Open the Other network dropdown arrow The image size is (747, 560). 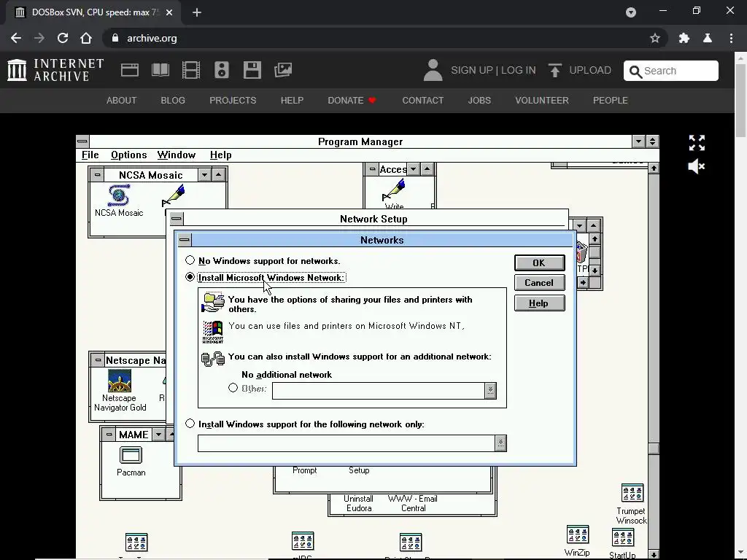(490, 391)
